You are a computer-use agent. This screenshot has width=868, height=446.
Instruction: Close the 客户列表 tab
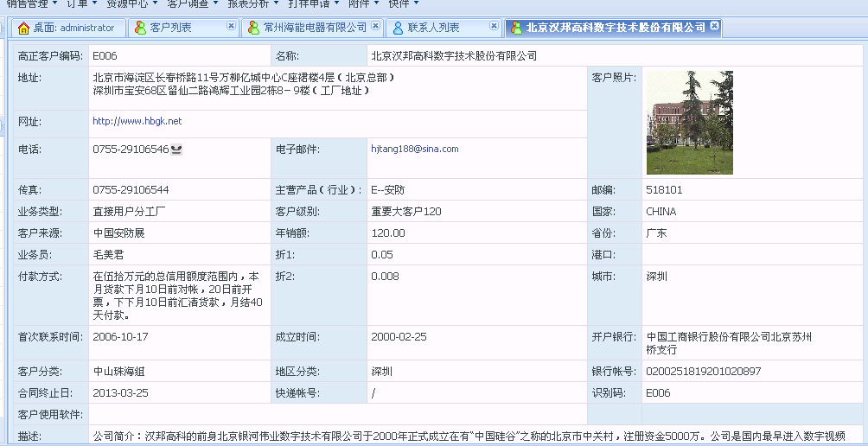232,25
